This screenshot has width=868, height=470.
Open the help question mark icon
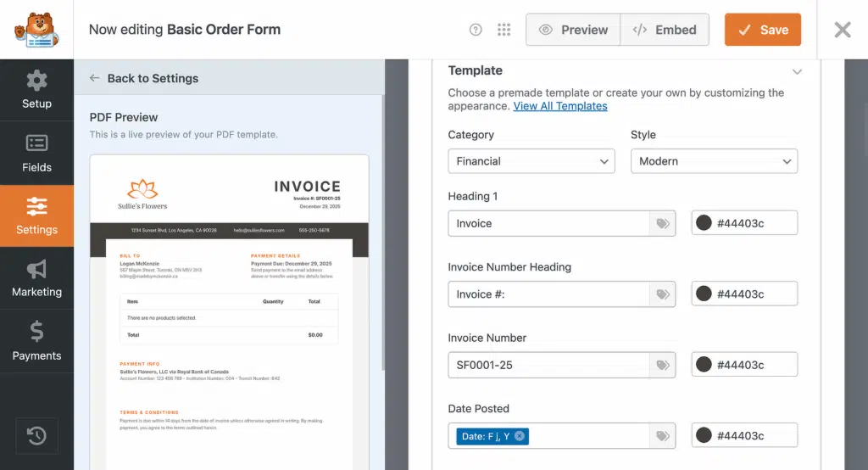tap(476, 30)
